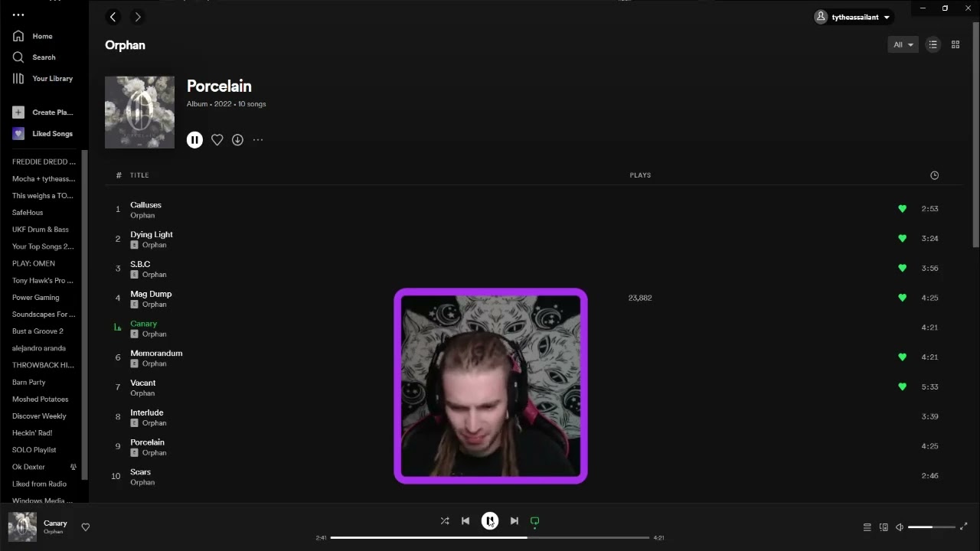Toggle the green repeat button

point(535,521)
